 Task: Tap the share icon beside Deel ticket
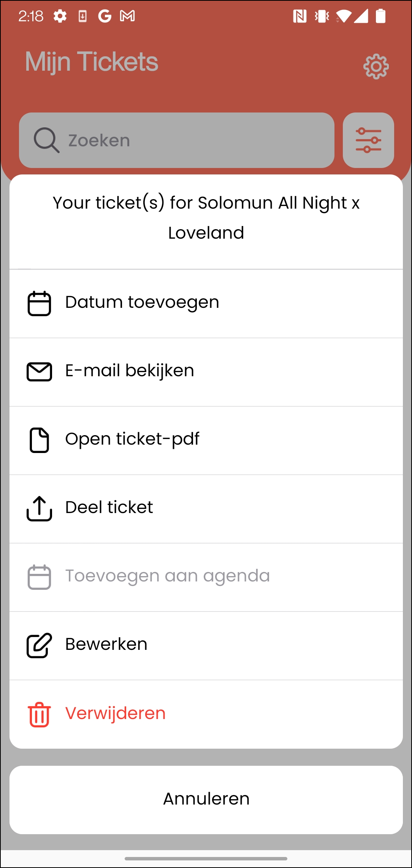point(39,508)
